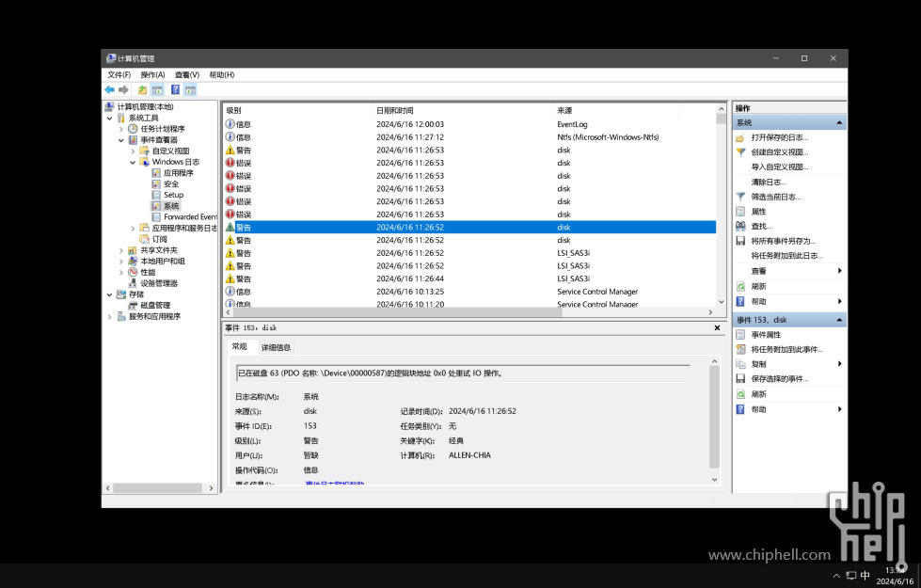921x588 pixels.
Task: Select Service Control Manager 10:13:25 row
Action: (x=469, y=292)
